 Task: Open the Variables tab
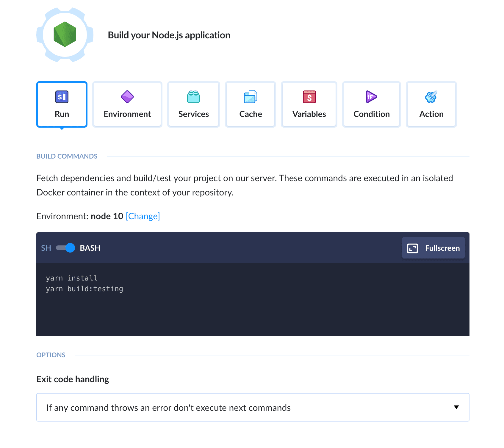click(x=309, y=104)
